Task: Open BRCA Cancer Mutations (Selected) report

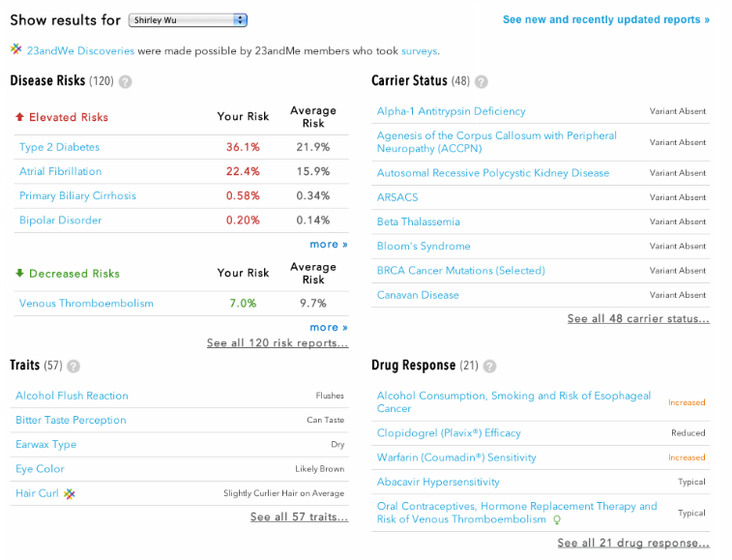Action: [461, 271]
